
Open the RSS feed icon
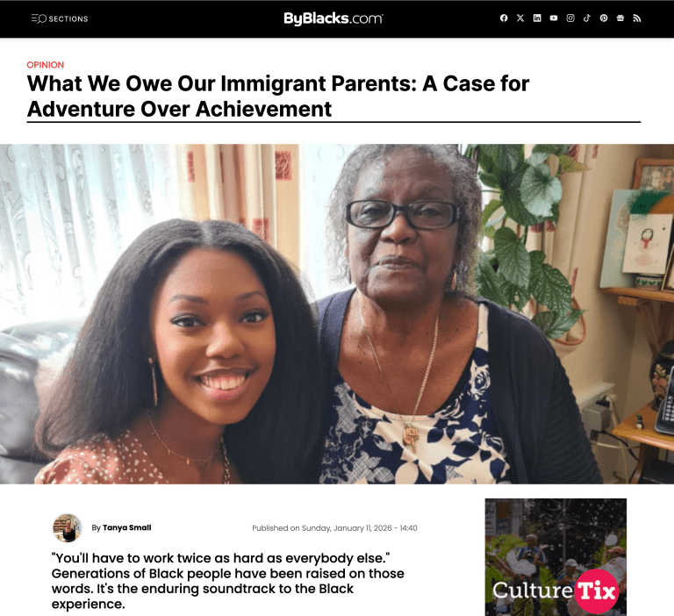click(x=637, y=18)
